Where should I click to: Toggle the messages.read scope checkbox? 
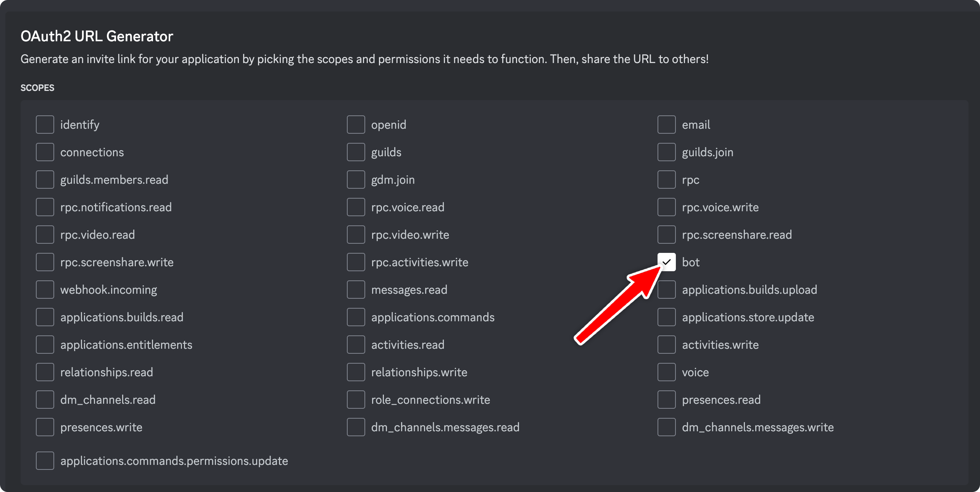point(356,290)
